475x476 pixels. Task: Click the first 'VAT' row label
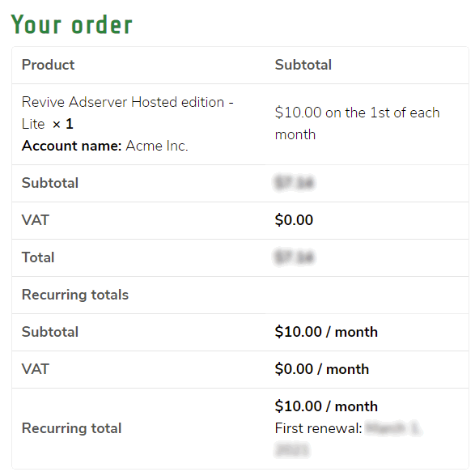coord(36,220)
